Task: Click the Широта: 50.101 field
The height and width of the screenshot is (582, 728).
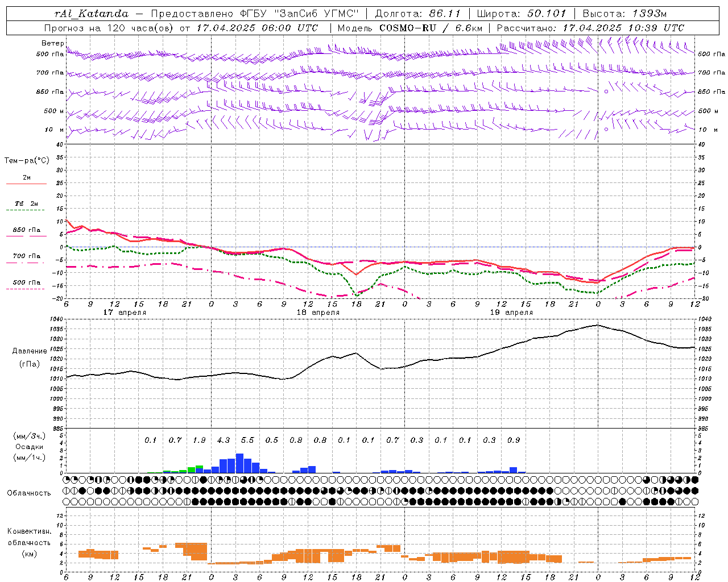Action: 522,14
